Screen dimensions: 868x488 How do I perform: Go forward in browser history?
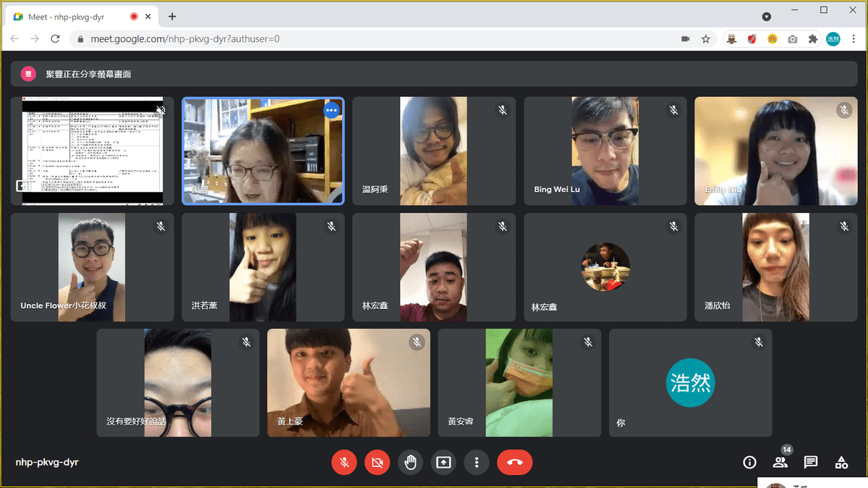(35, 39)
